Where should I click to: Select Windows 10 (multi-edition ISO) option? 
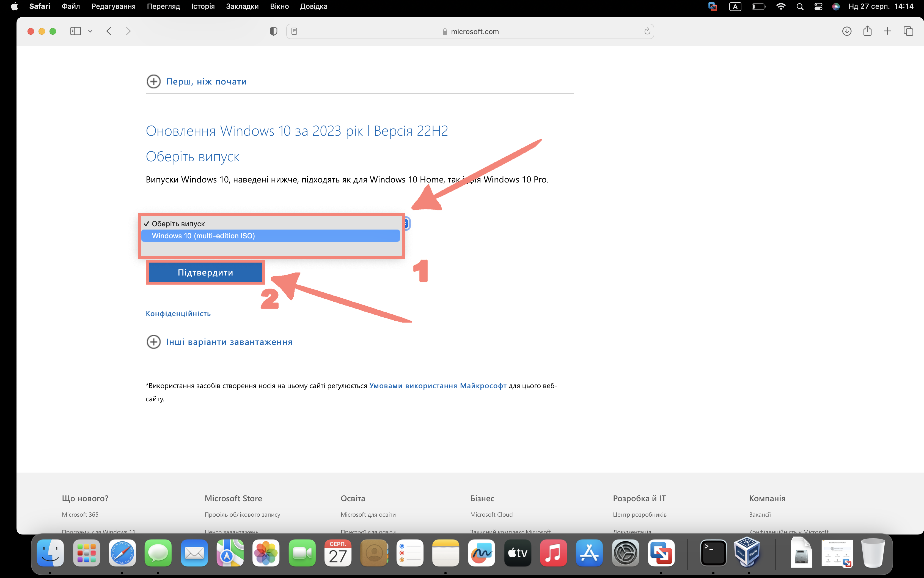coord(270,236)
